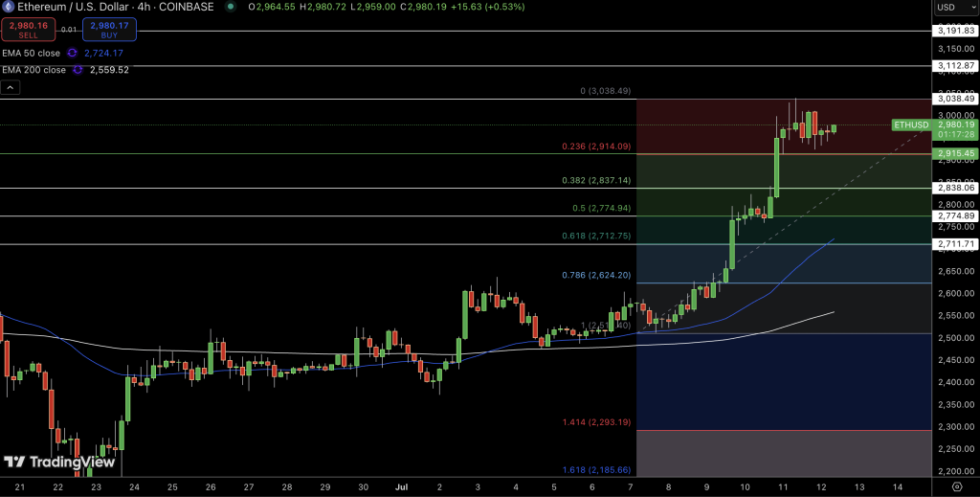This screenshot has width=980, height=497.
Task: Click the high price H2,980.72
Action: tap(325, 7)
